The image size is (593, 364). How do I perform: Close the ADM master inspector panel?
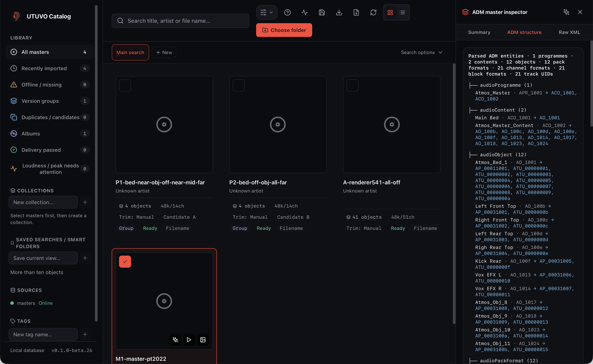580,12
